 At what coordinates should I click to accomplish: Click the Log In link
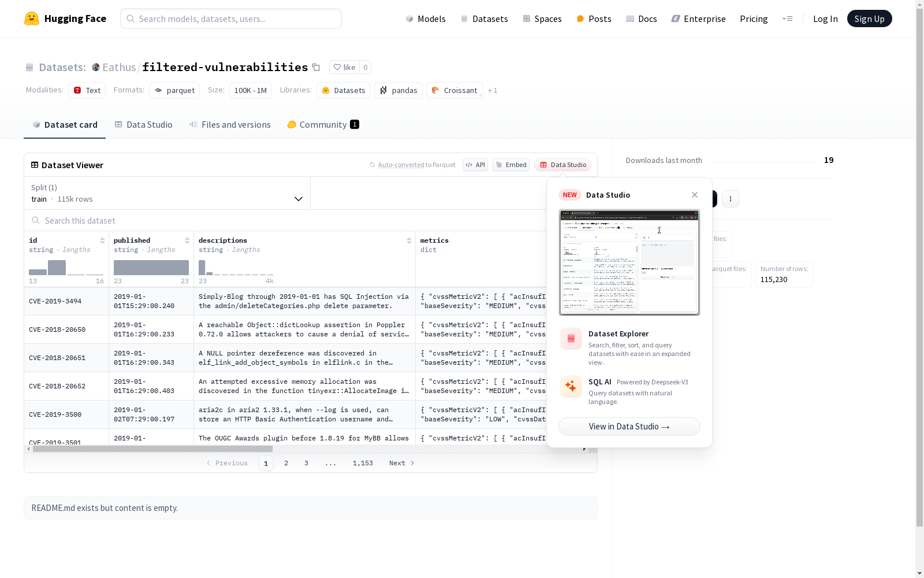tap(825, 18)
